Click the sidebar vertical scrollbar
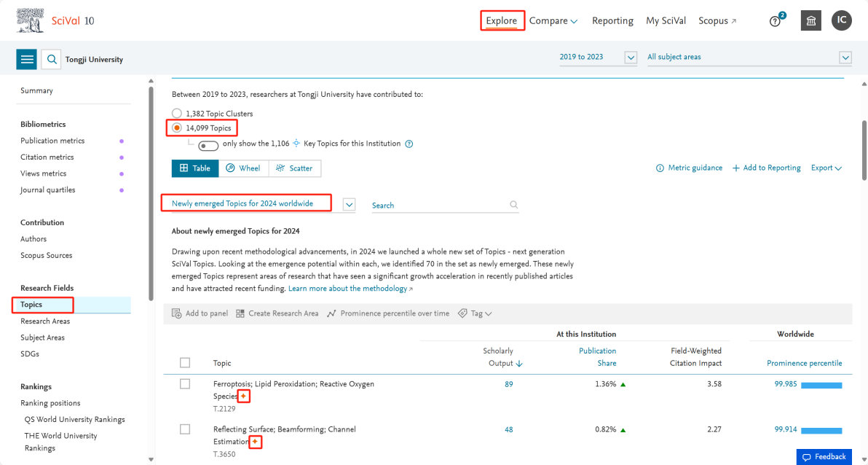Viewport: 868px width, 465px height. 151,193
